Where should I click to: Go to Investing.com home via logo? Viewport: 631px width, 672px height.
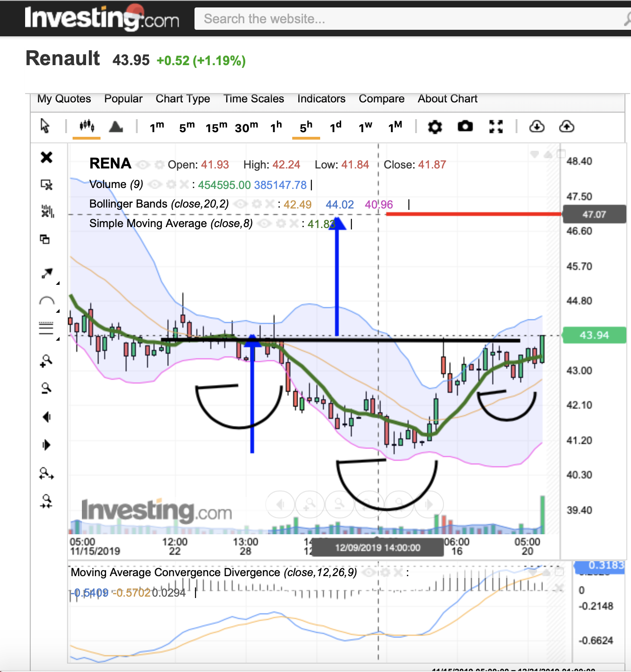pos(102,18)
